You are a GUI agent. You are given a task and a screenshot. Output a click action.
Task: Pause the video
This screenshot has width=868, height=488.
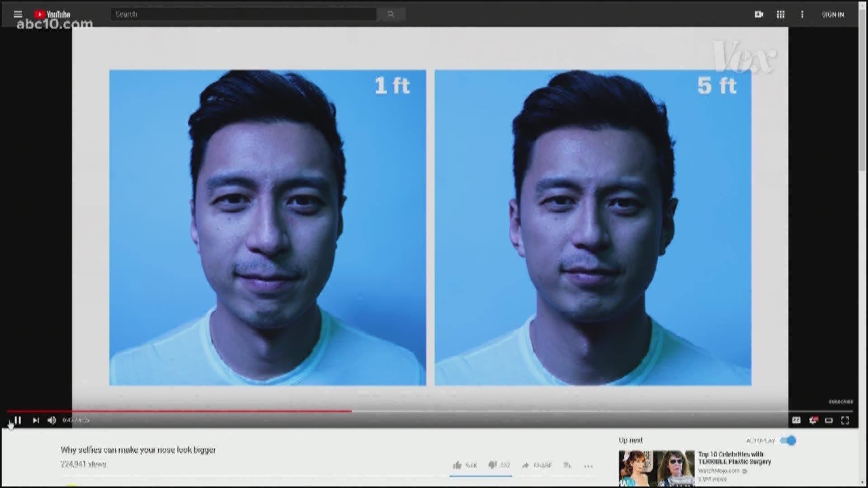click(18, 420)
